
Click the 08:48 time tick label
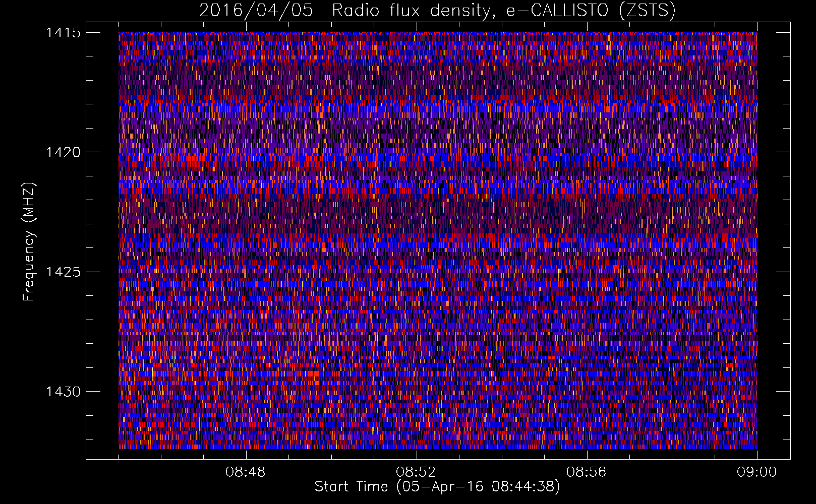pos(246,472)
